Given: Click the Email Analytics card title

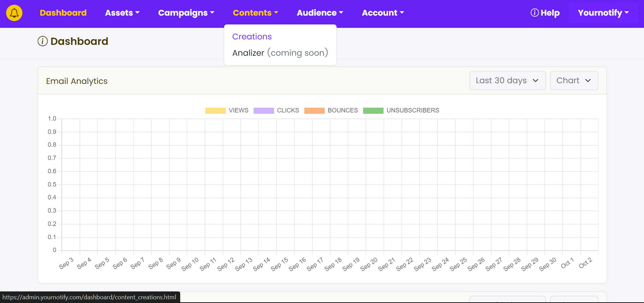Looking at the screenshot, I should click(x=77, y=81).
